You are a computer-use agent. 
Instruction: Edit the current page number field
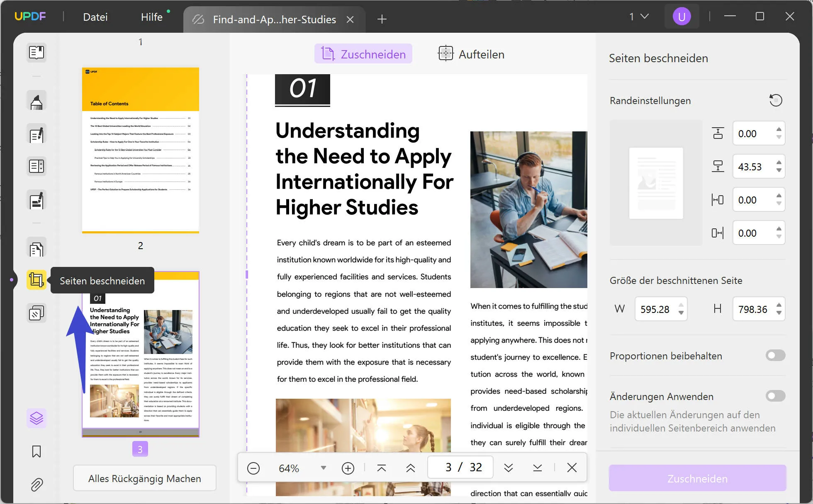point(460,468)
